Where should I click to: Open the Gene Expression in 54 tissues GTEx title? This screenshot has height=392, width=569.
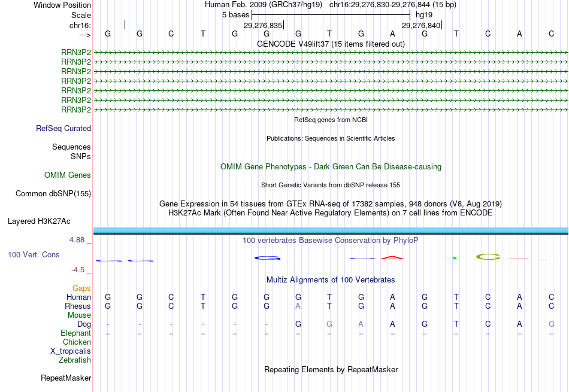point(331,204)
